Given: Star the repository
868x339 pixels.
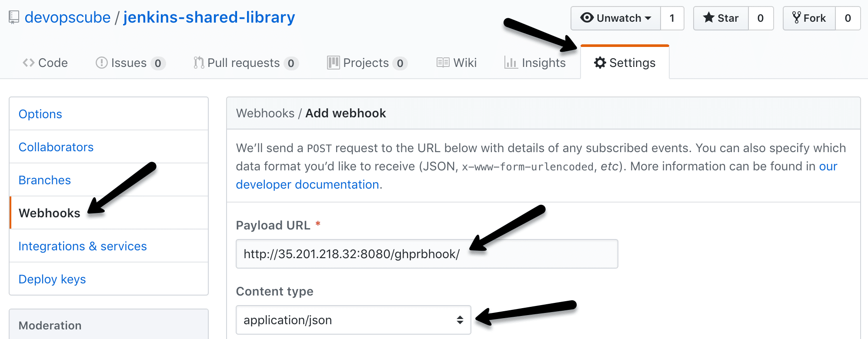Looking at the screenshot, I should [721, 18].
